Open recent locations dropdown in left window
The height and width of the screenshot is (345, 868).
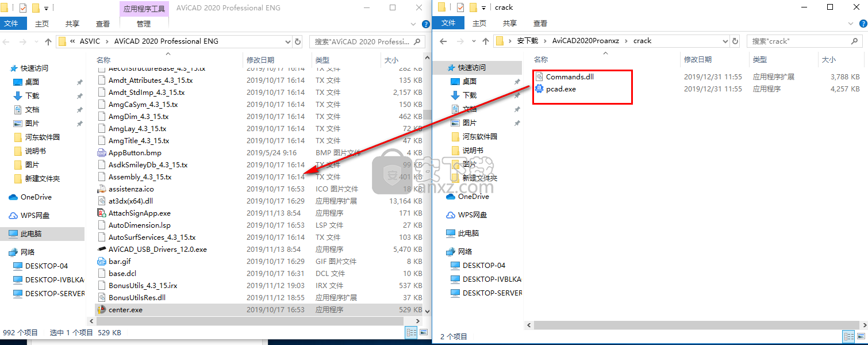(x=37, y=41)
